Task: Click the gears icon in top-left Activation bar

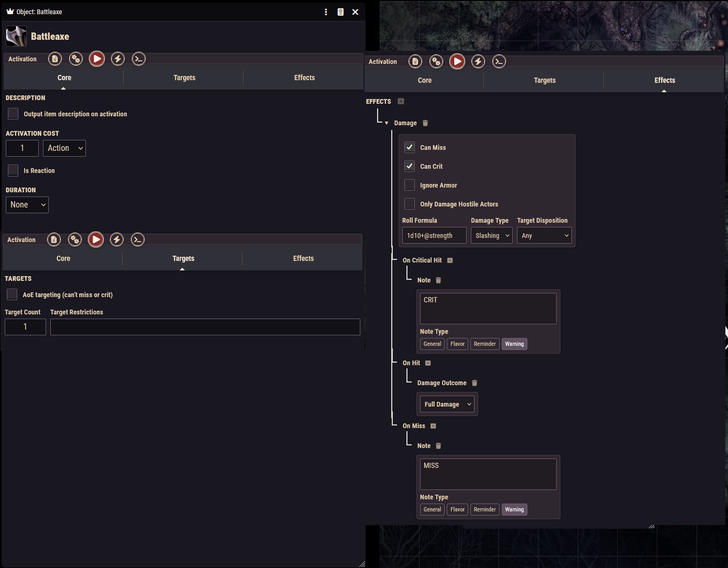Action: pyautogui.click(x=76, y=59)
